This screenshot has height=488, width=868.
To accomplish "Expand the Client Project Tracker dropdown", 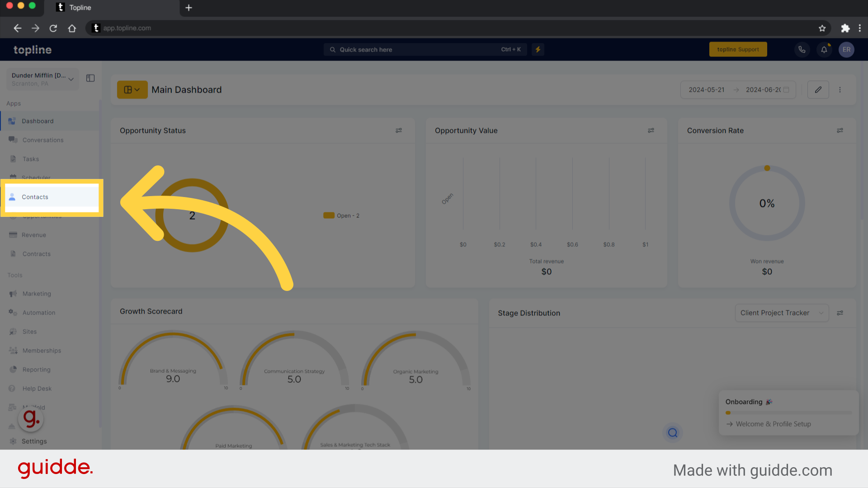I will (x=781, y=313).
